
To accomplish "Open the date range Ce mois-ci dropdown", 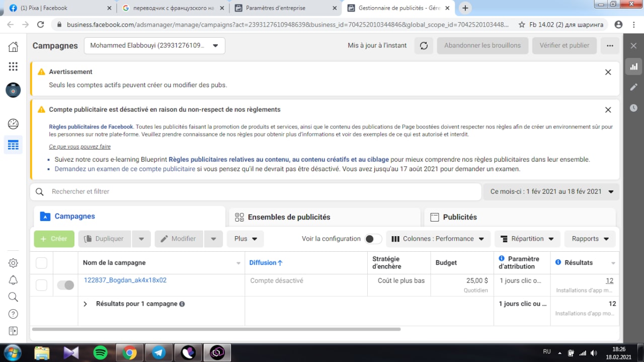I will (x=551, y=191).
